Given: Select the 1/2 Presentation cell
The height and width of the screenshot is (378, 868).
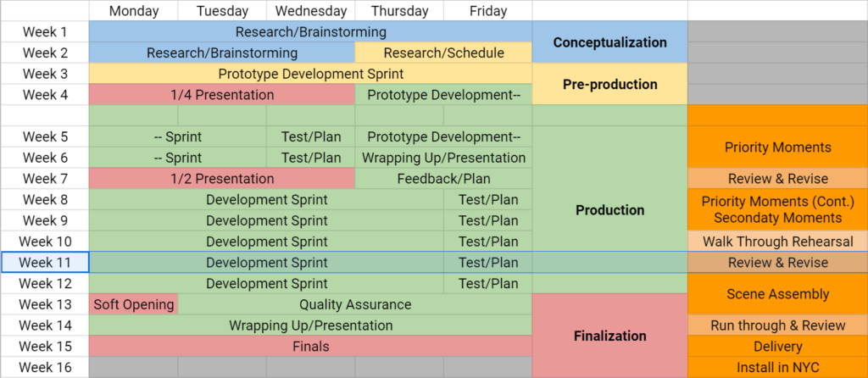Looking at the screenshot, I should pyautogui.click(x=222, y=179).
